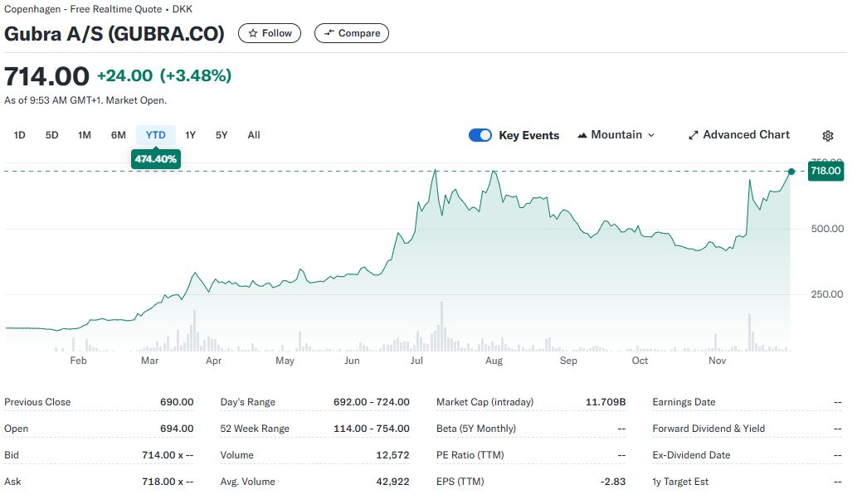Select the 1M time range

pos(85,135)
